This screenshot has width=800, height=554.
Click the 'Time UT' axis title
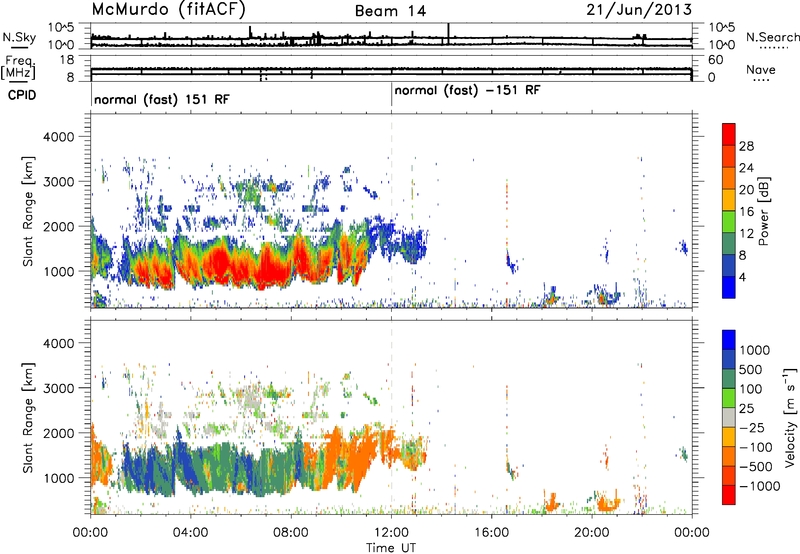click(x=391, y=547)
